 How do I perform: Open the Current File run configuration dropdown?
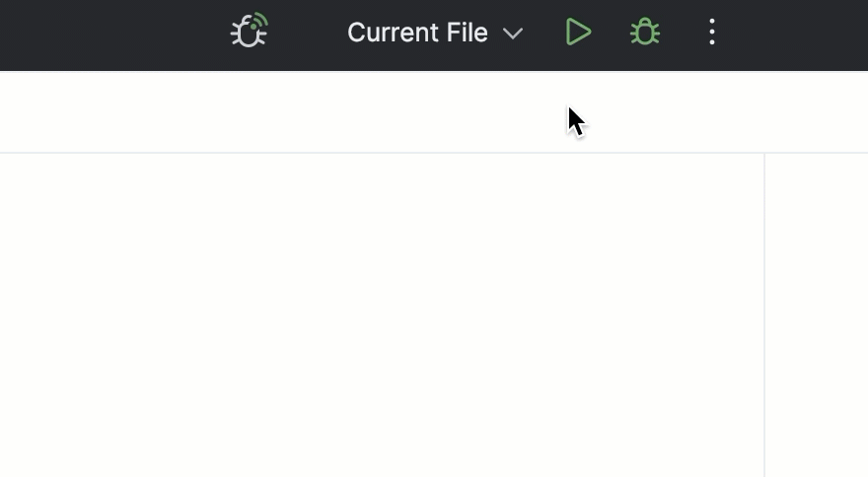(435, 33)
